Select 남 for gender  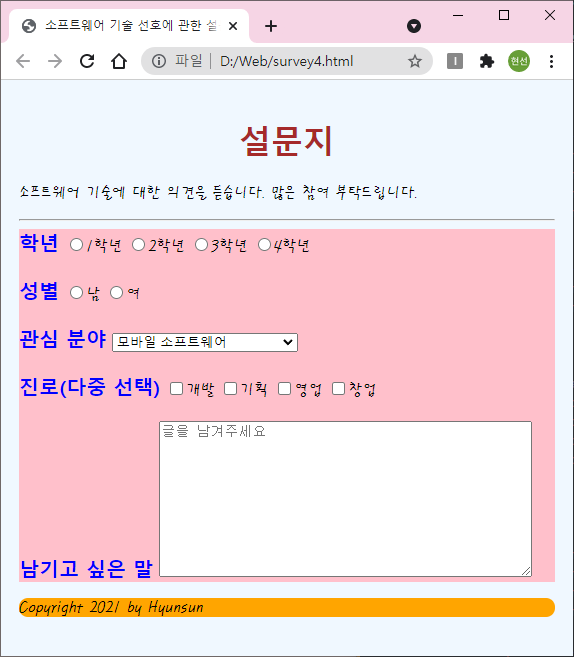76,292
